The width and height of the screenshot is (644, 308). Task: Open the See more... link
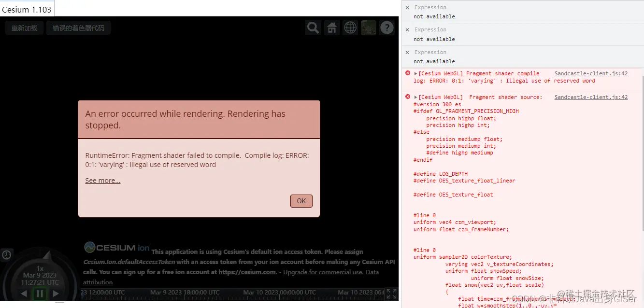102,180
